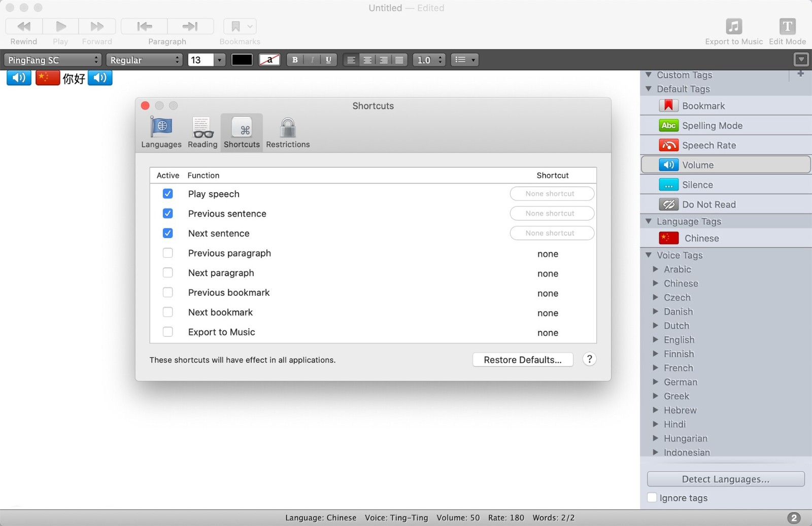Select the Do Not Read tag
The image size is (812, 526).
tap(726, 204)
